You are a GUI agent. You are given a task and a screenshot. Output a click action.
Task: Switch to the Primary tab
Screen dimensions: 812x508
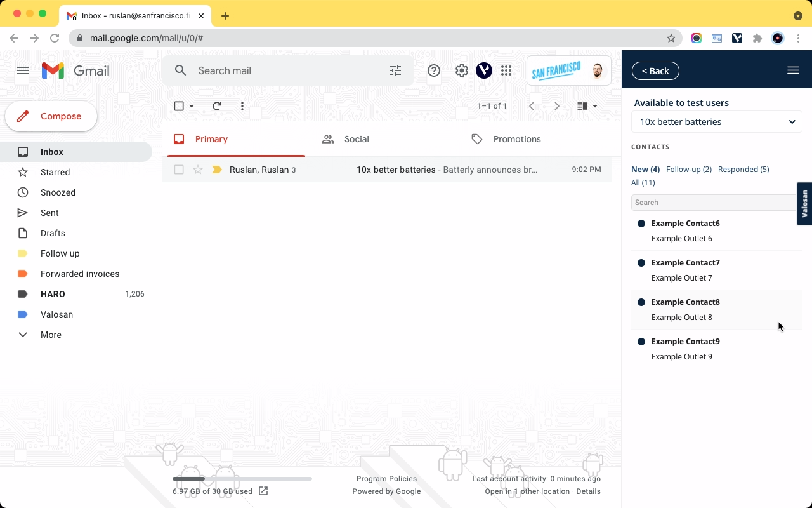[x=236, y=139]
